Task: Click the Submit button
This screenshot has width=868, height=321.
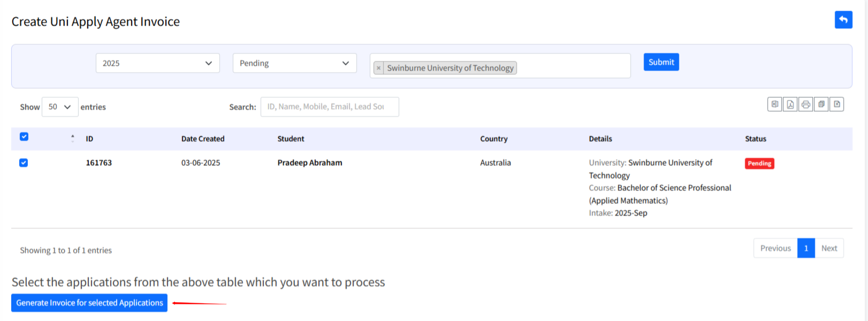Action: [x=661, y=62]
